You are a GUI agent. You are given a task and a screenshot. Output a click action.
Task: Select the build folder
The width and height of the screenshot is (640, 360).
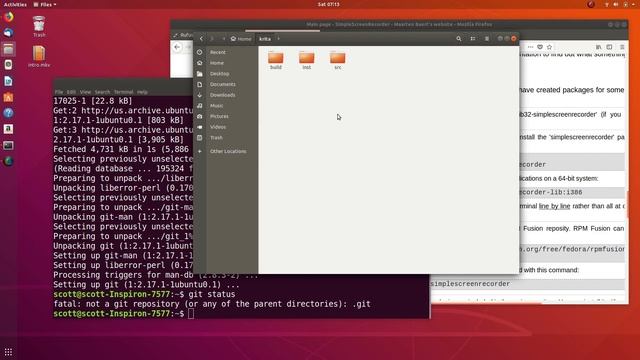pyautogui.click(x=276, y=60)
